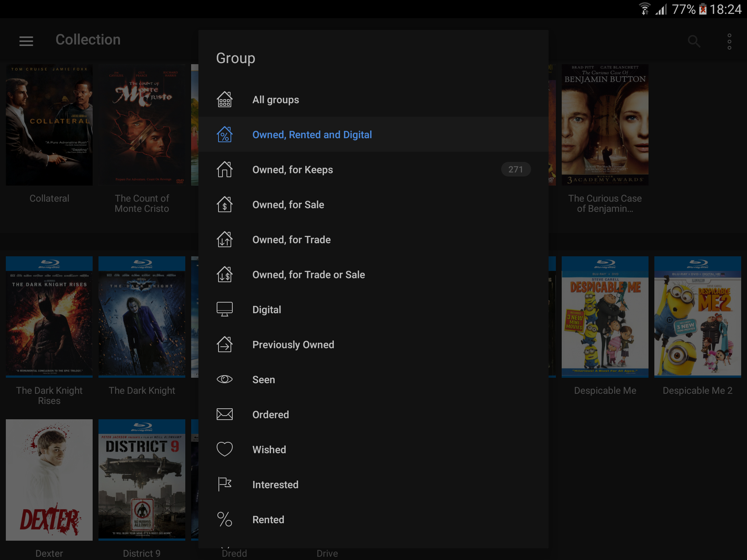Click the Rented percent icon
Screen dimensions: 747x560
coord(225,519)
